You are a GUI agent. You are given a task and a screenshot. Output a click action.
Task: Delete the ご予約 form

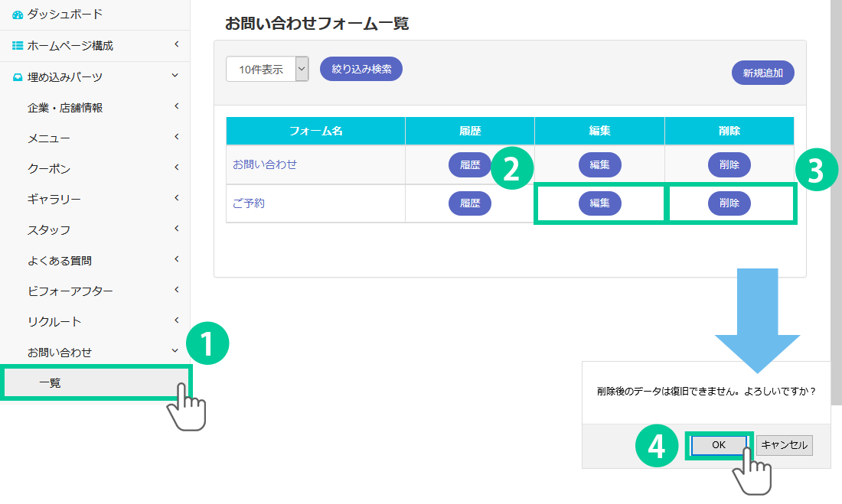coord(729,203)
